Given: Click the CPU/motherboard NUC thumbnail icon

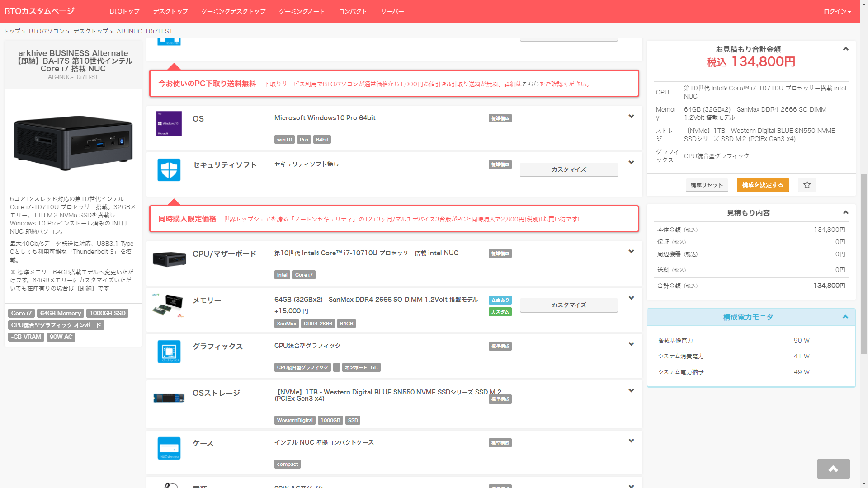Looking at the screenshot, I should pos(169,259).
